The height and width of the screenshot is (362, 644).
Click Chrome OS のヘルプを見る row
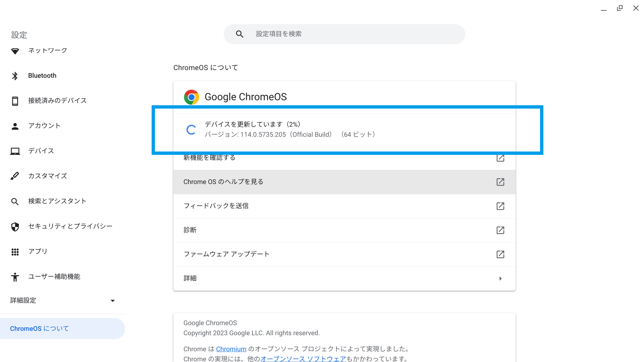coord(344,182)
